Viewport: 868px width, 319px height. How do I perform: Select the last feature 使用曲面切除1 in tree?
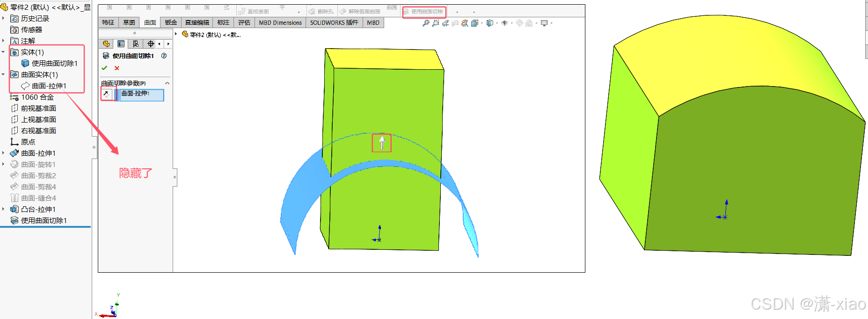(x=38, y=221)
